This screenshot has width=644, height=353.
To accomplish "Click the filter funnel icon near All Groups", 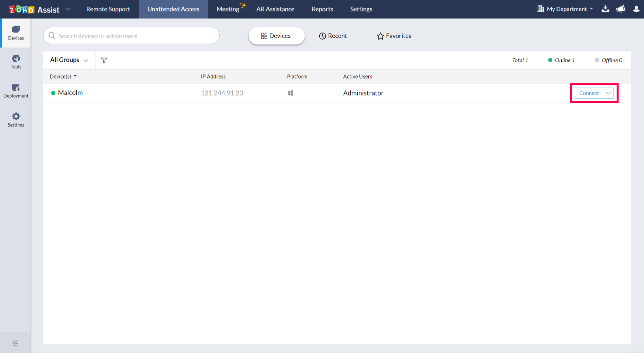I will [x=104, y=60].
